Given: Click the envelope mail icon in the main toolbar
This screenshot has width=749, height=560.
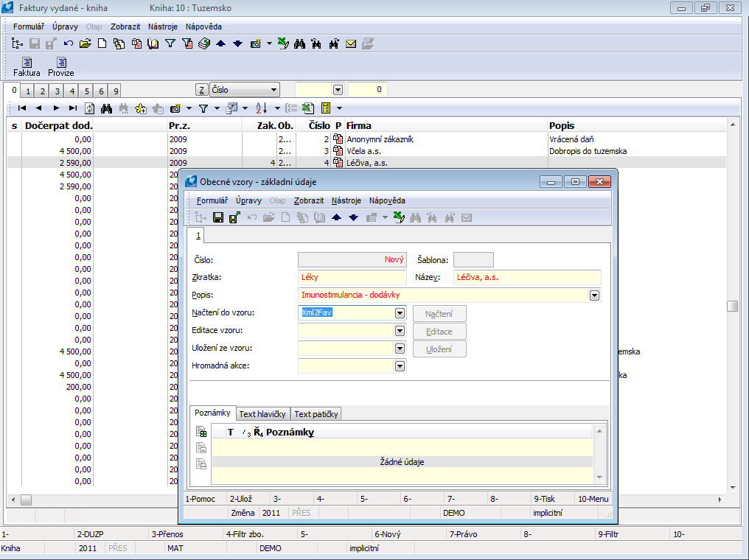Looking at the screenshot, I should (351, 43).
